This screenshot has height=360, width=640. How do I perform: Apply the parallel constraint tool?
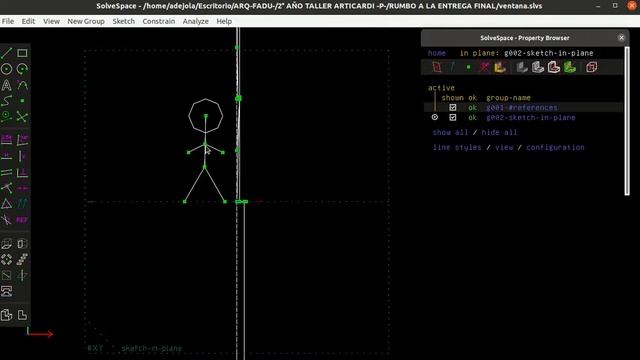click(x=7, y=173)
